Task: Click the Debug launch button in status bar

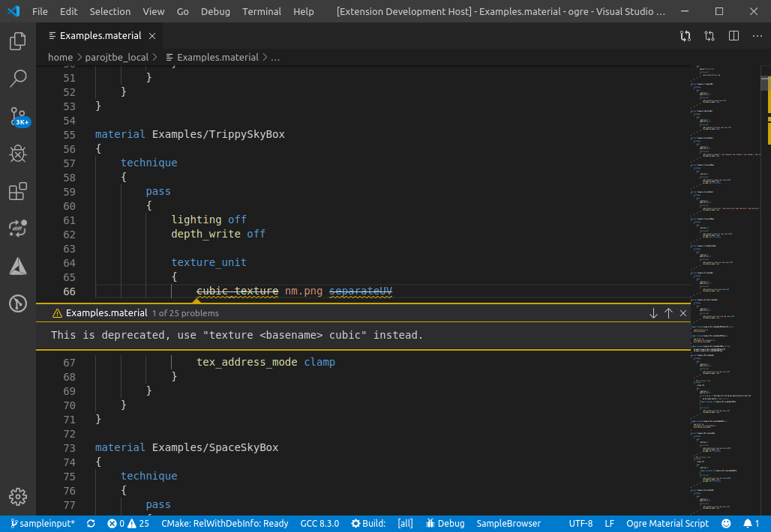Action: 445,524
